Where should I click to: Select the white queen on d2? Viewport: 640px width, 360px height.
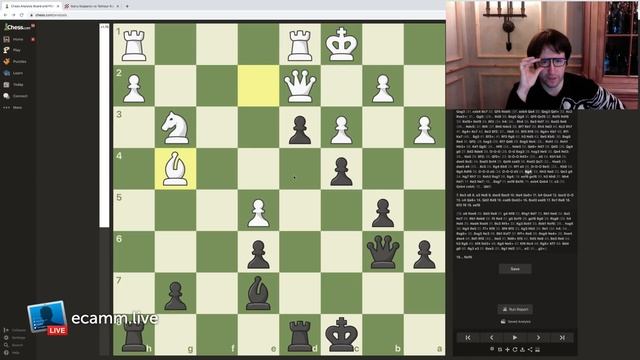[x=300, y=86]
